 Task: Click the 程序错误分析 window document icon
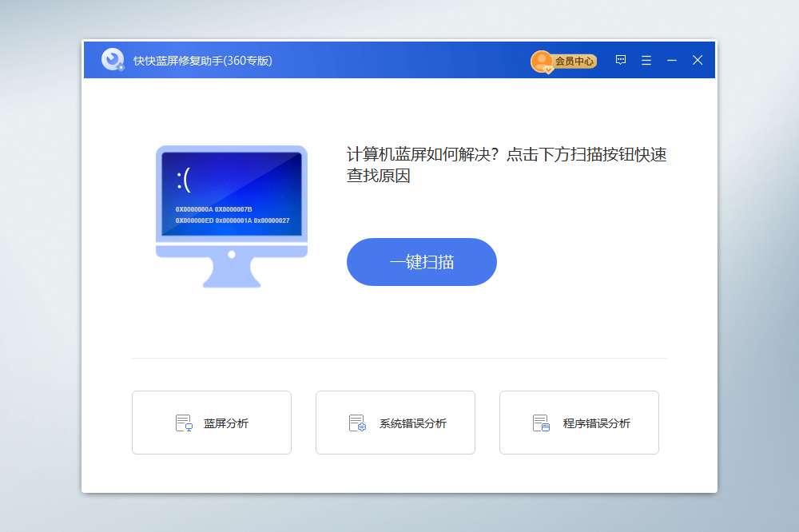[541, 423]
